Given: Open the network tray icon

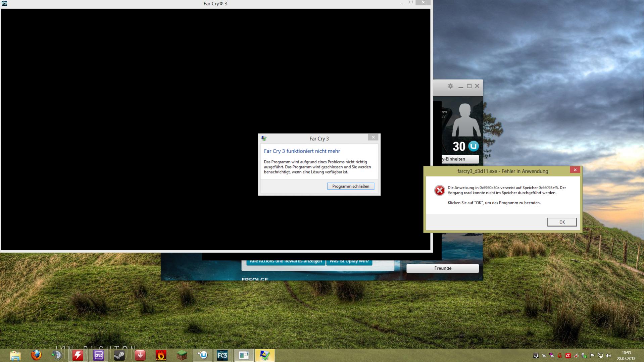Looking at the screenshot, I should click(600, 356).
